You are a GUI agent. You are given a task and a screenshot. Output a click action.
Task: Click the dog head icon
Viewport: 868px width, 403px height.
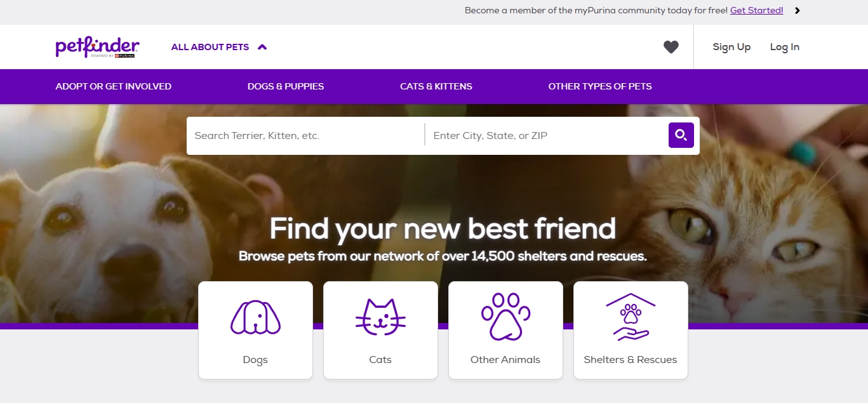(x=255, y=317)
